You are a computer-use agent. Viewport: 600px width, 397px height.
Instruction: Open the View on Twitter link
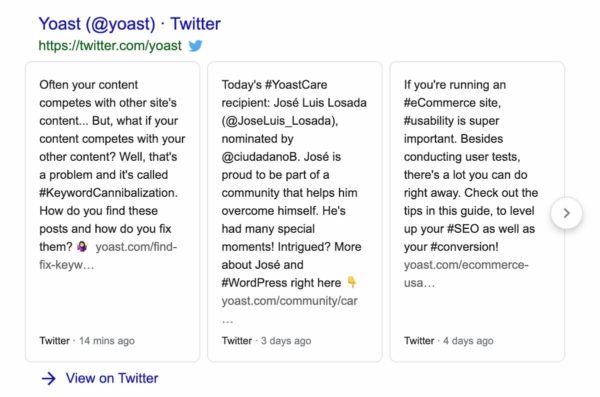coord(112,378)
